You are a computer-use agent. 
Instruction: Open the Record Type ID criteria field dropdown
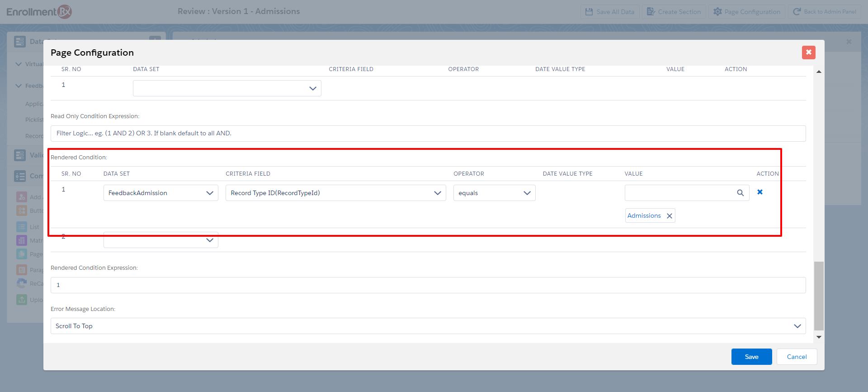click(x=335, y=193)
